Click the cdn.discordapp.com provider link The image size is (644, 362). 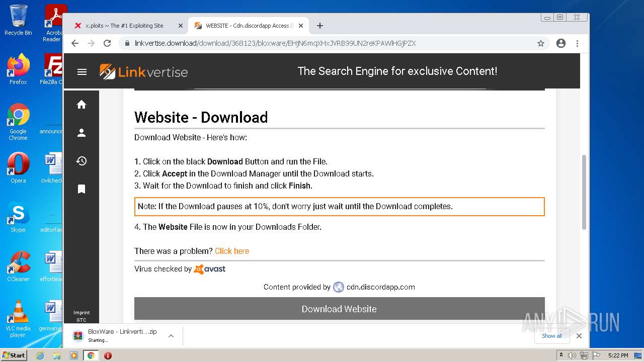tap(381, 287)
